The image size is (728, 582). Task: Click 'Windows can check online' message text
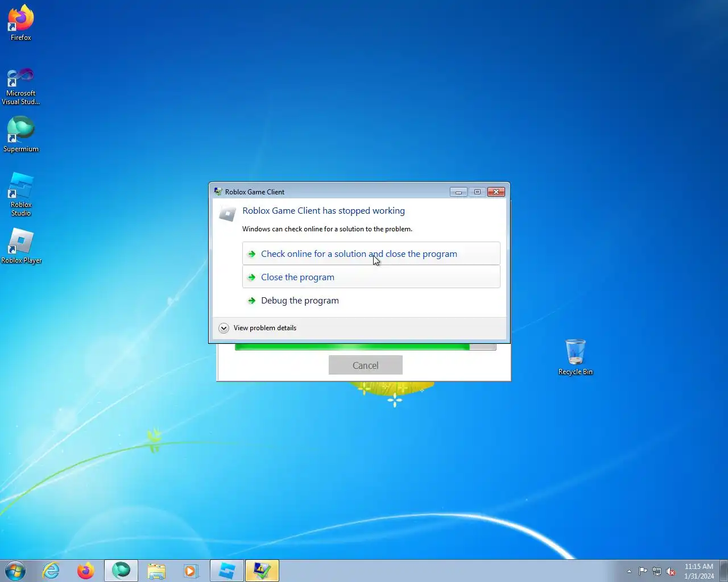click(327, 229)
